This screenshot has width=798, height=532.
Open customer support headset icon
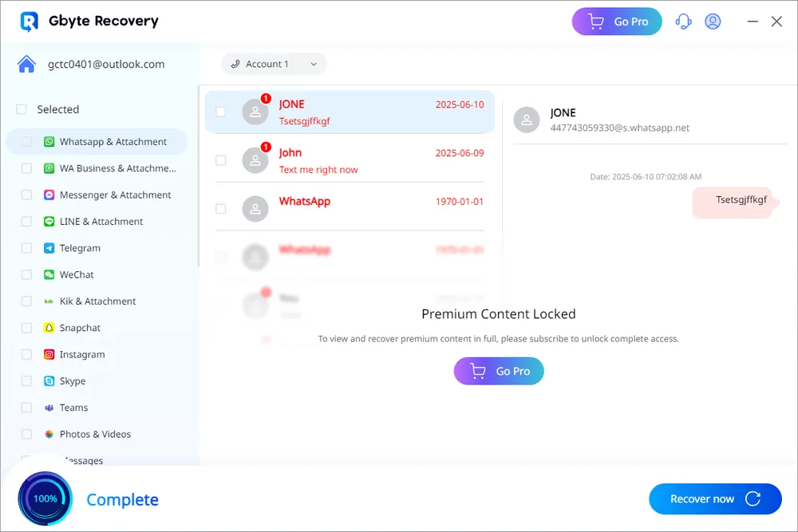click(x=683, y=22)
